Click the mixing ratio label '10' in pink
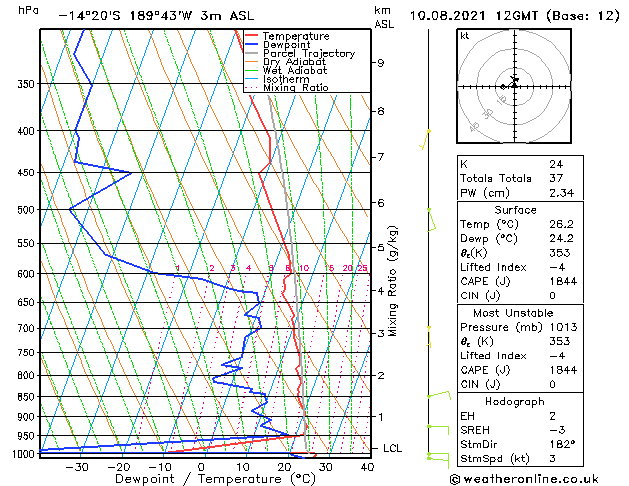 tap(304, 268)
